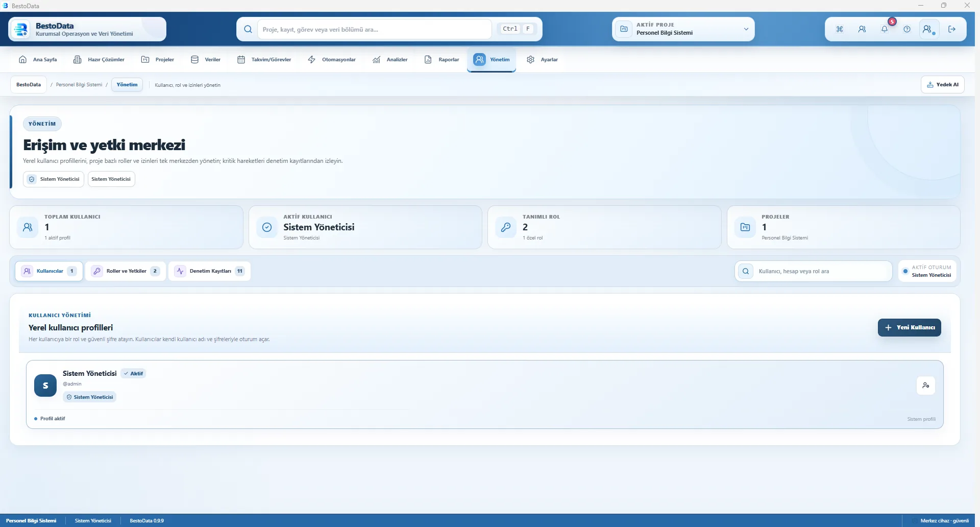Click the Projeler card folder icon
The width and height of the screenshot is (980, 527).
(745, 227)
